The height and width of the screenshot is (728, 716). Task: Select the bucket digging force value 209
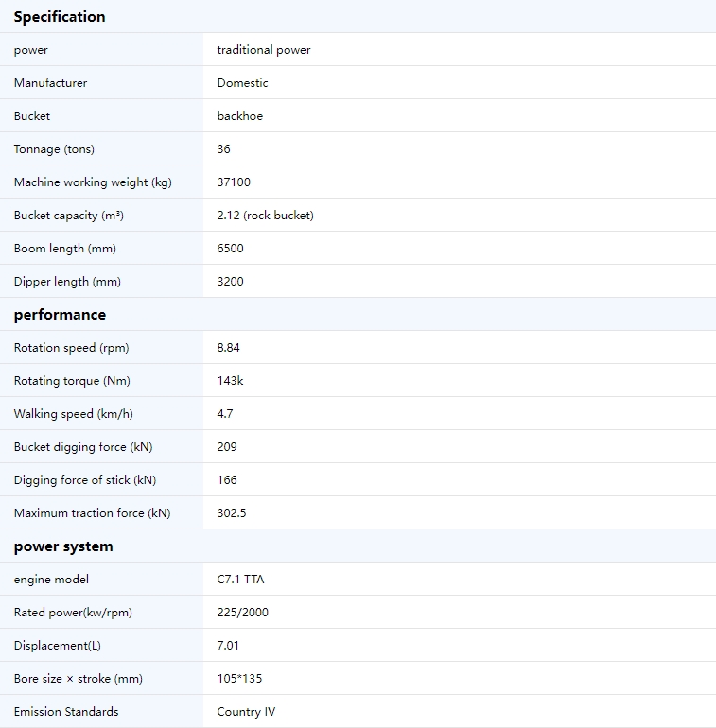pyautogui.click(x=227, y=447)
